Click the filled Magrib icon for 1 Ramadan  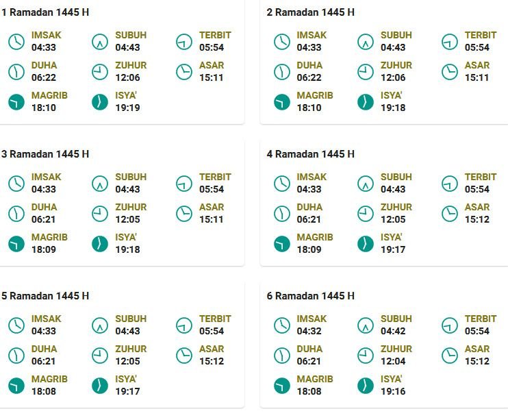point(16,102)
